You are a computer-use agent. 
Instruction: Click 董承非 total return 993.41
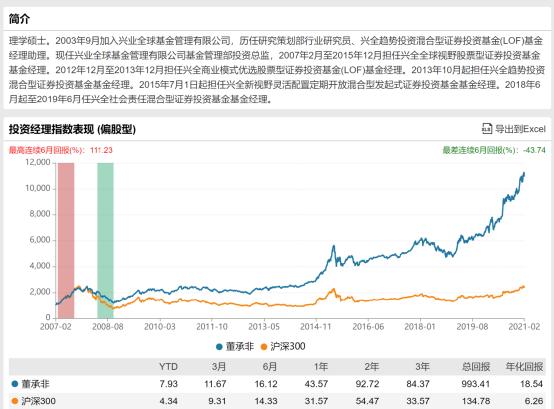(x=475, y=384)
